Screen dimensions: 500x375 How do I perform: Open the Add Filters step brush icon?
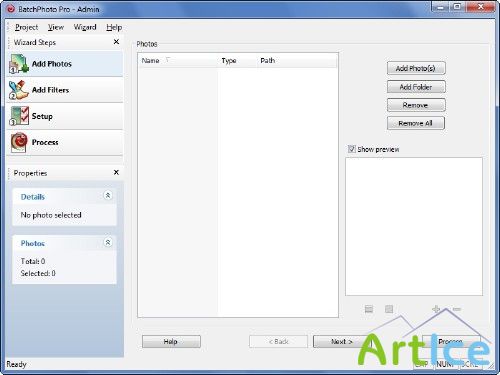[x=19, y=90]
